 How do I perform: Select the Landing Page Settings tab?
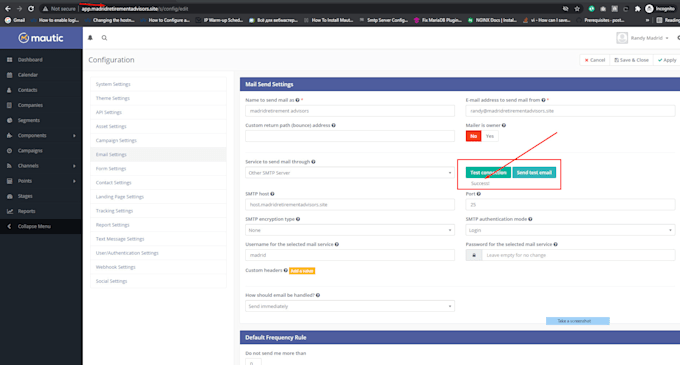pyautogui.click(x=158, y=197)
